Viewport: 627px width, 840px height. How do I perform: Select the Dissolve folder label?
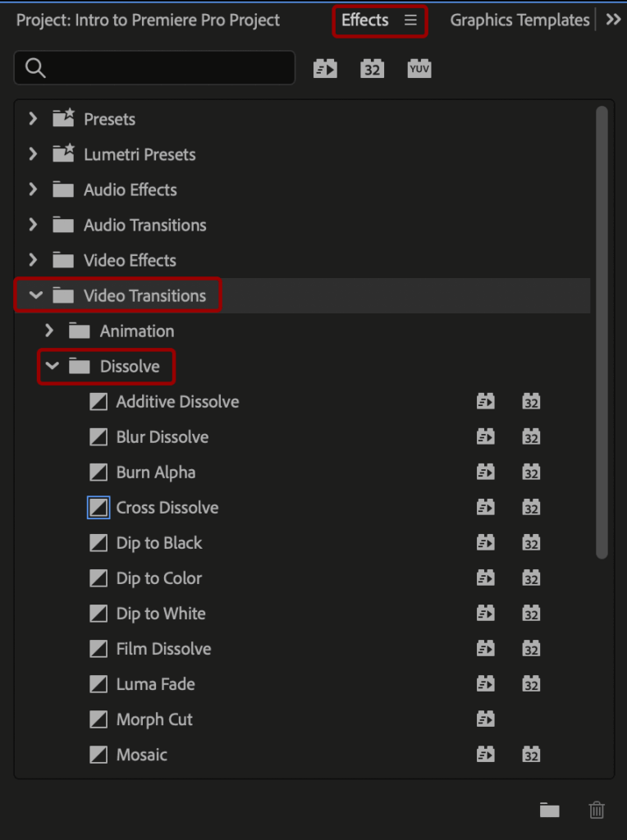click(x=130, y=367)
